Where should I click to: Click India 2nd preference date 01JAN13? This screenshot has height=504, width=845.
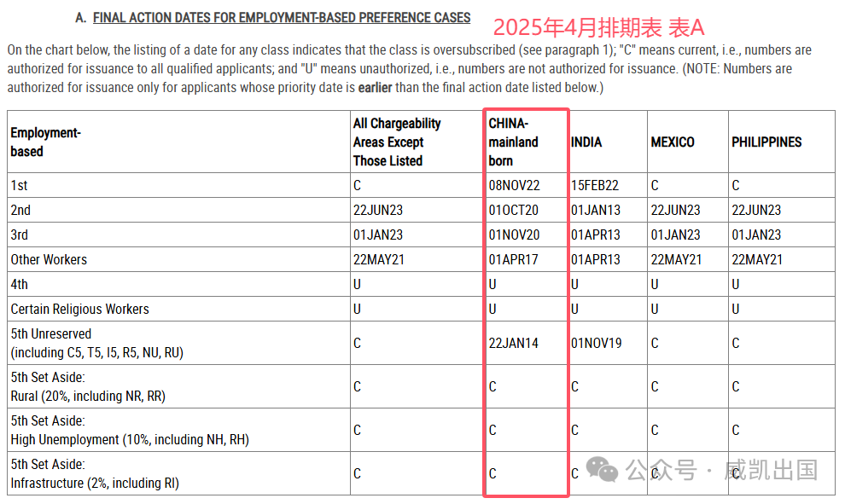[596, 210]
